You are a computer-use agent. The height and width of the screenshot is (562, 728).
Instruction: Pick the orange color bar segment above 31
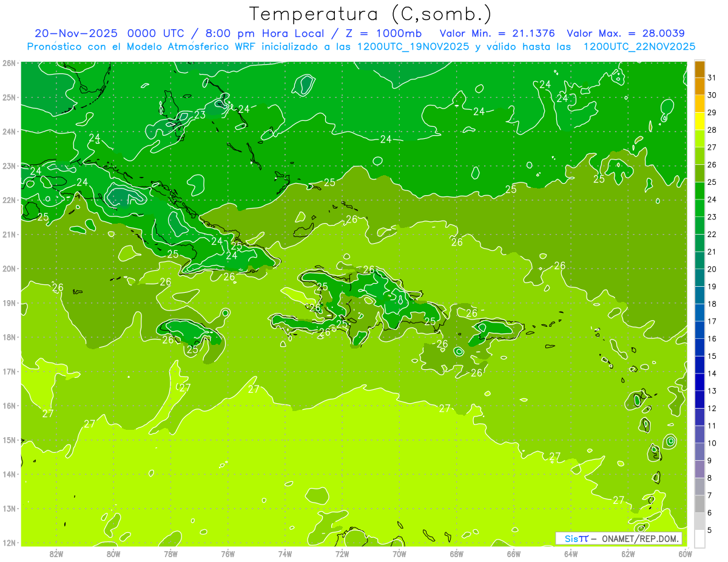tap(699, 69)
